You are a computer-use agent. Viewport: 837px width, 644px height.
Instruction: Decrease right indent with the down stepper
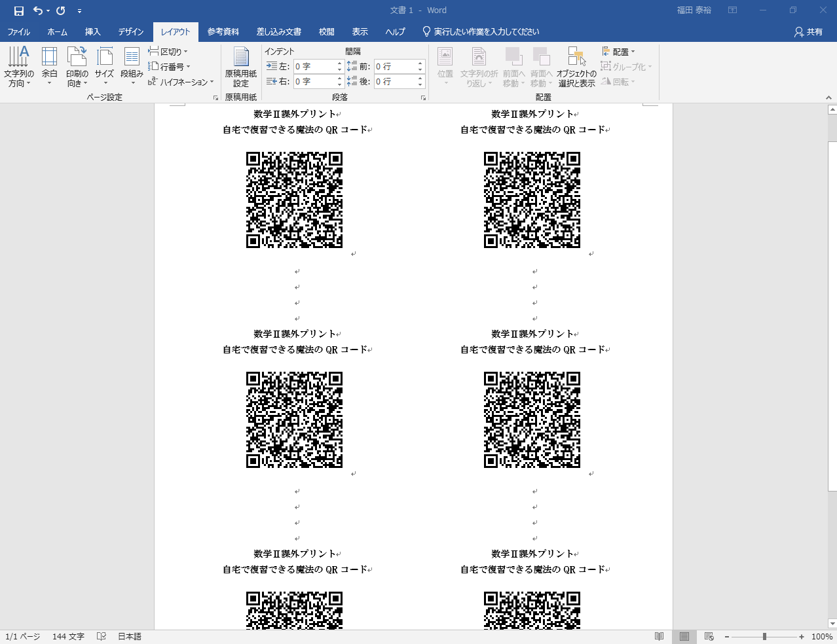coord(339,84)
